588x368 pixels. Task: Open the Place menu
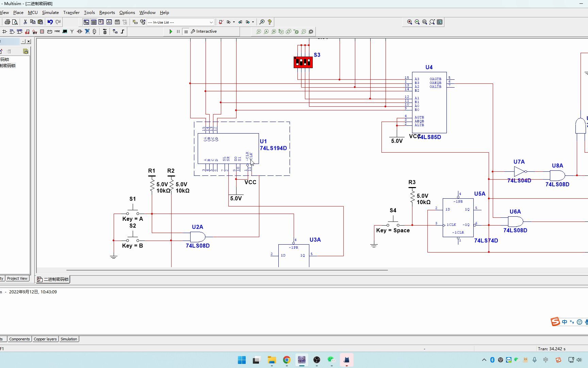coord(18,12)
